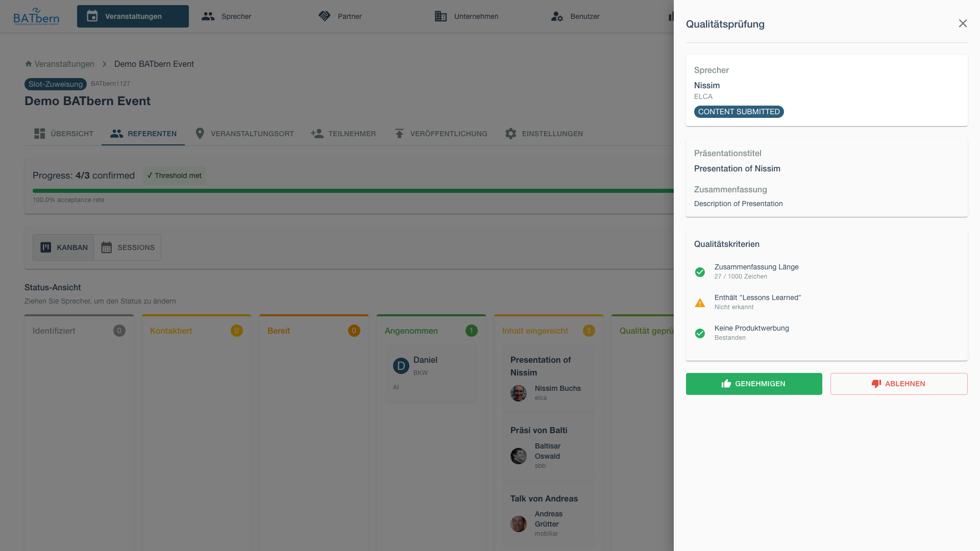Switch to the Veröffentlichung tab
The width and height of the screenshot is (980, 551).
[440, 134]
